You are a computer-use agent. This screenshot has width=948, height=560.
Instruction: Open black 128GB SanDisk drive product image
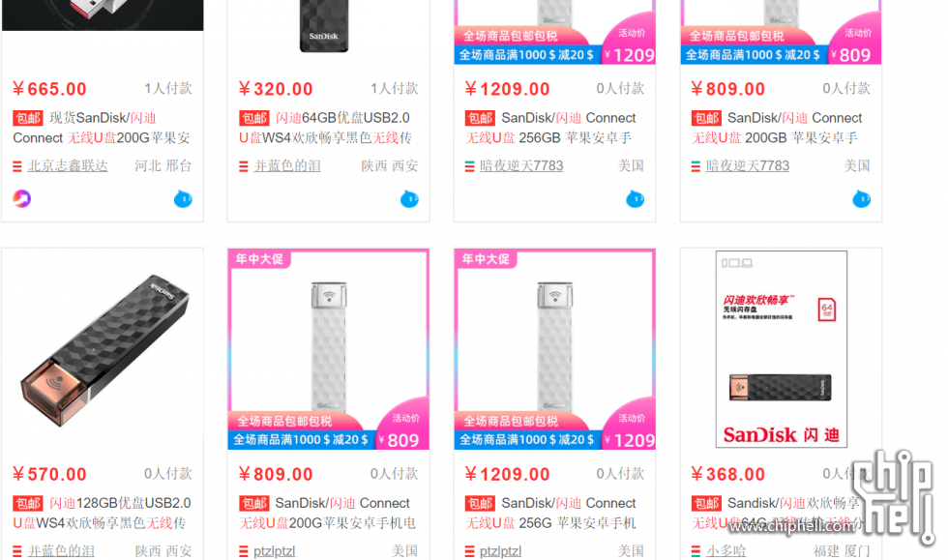(103, 349)
